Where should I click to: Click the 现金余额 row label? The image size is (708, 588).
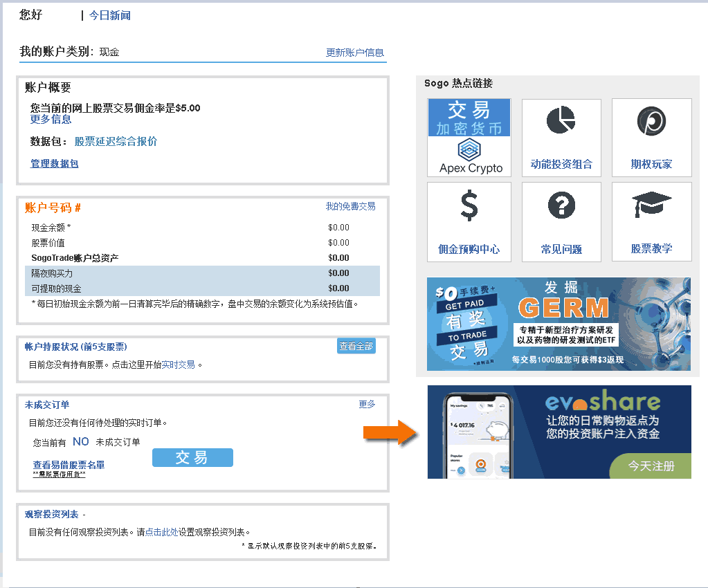click(51, 228)
